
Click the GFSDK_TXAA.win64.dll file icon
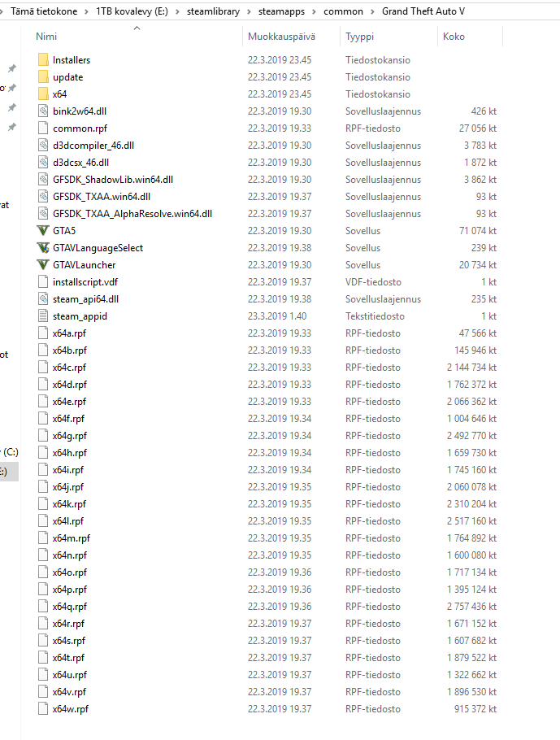tap(43, 196)
